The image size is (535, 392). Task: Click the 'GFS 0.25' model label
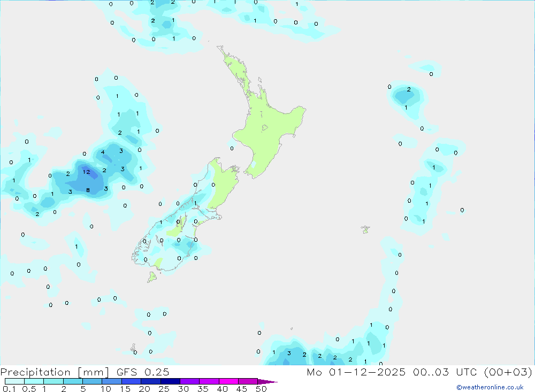143,372
